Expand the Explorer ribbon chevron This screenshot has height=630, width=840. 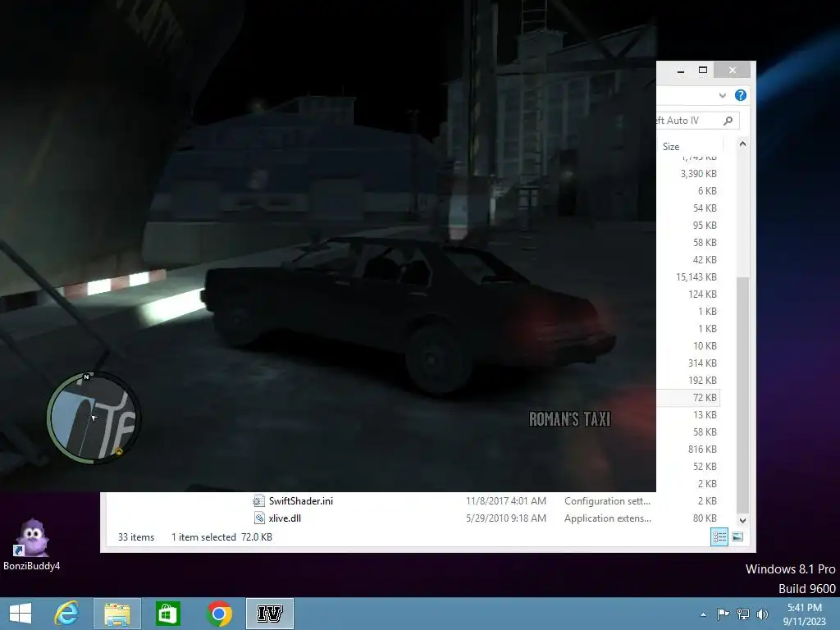tap(722, 95)
